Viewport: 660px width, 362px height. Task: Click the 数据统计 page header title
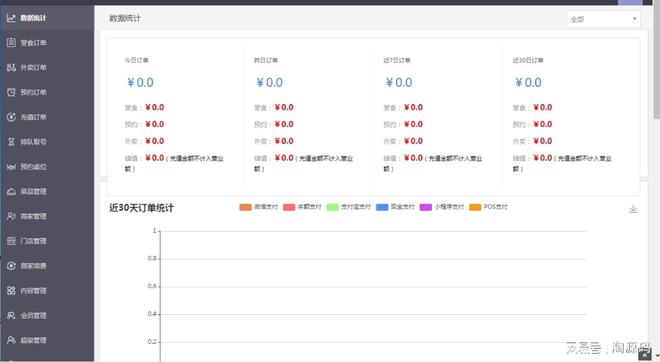tap(125, 19)
